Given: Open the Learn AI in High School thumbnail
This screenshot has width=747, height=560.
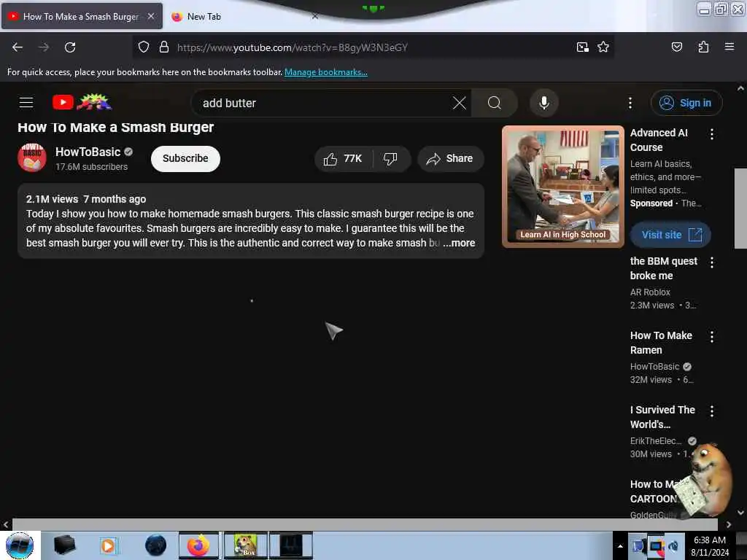Looking at the screenshot, I should [562, 187].
